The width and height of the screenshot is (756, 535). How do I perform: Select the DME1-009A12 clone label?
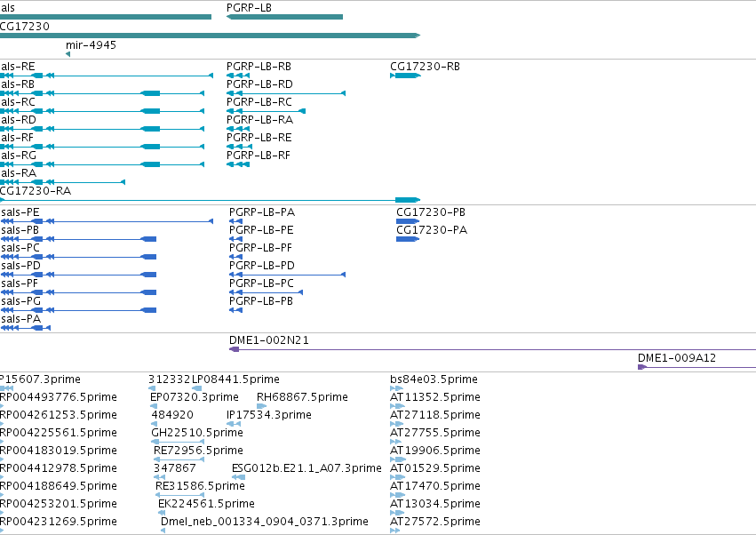(676, 358)
